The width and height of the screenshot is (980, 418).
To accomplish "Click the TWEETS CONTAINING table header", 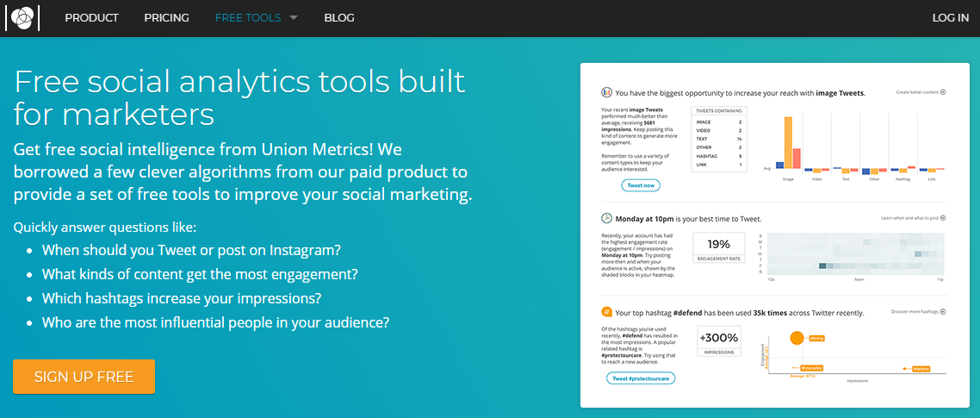I will (719, 111).
